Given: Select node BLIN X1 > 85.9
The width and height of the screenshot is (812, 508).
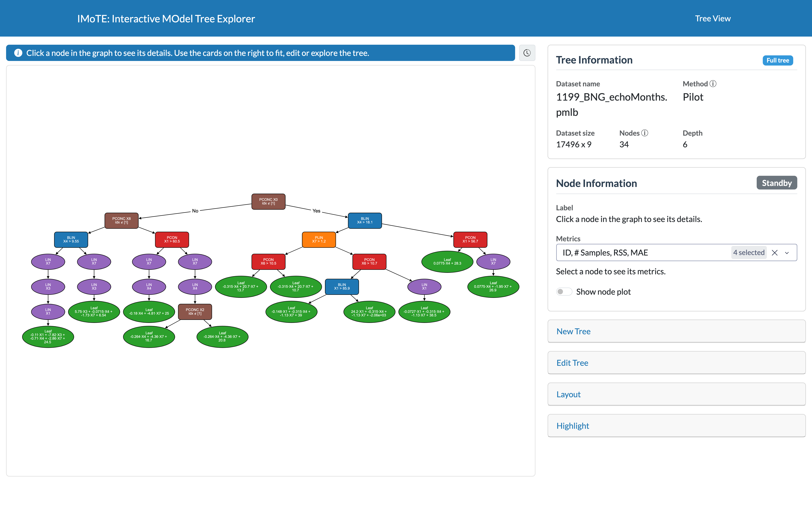Looking at the screenshot, I should click(x=342, y=287).
